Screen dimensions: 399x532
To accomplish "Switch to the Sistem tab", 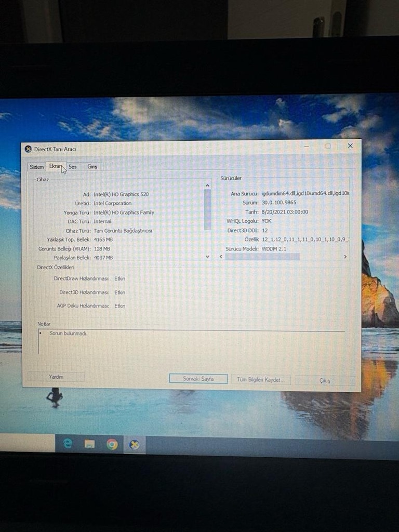I will pos(37,167).
